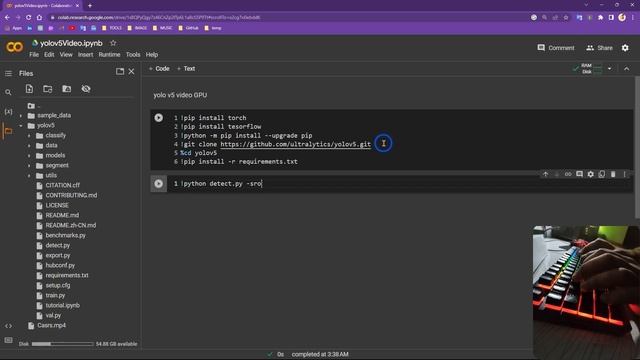Viewport: 640px width, 360px height.
Task: Reload the browser page
Action: click(28, 18)
